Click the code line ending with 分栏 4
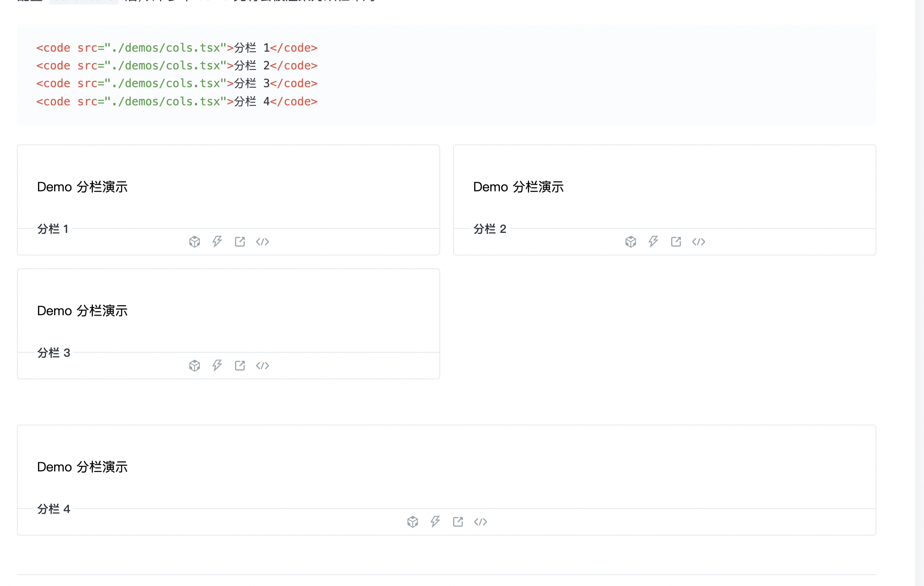The height and width of the screenshot is (586, 924). pyautogui.click(x=177, y=101)
